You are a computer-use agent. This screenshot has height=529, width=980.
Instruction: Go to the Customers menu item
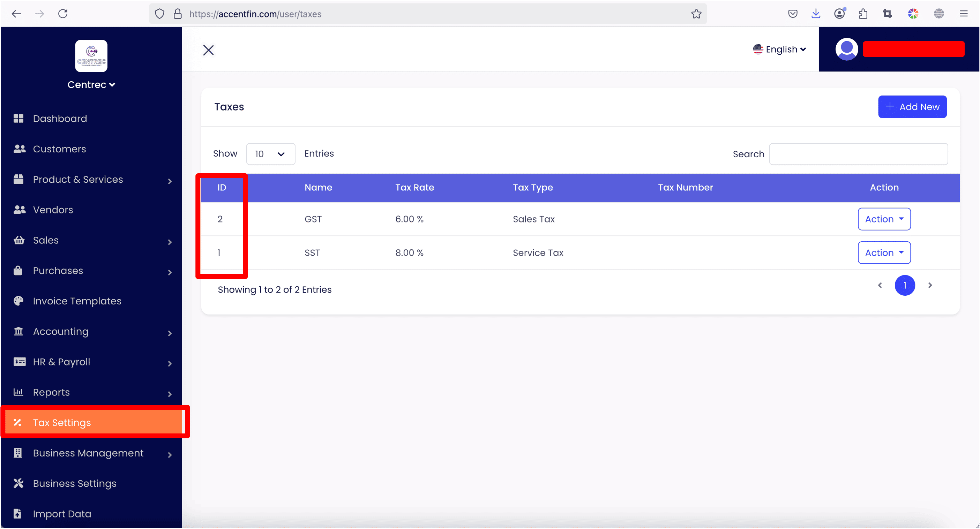pos(59,149)
